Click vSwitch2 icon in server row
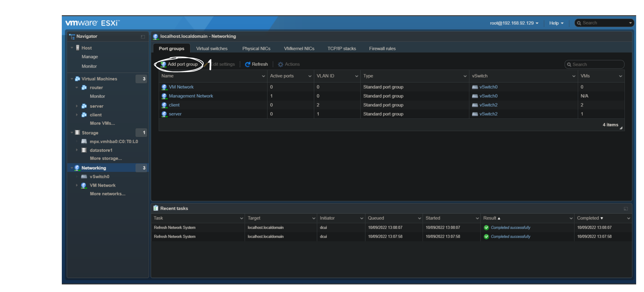This screenshot has width=644, height=292. (475, 114)
